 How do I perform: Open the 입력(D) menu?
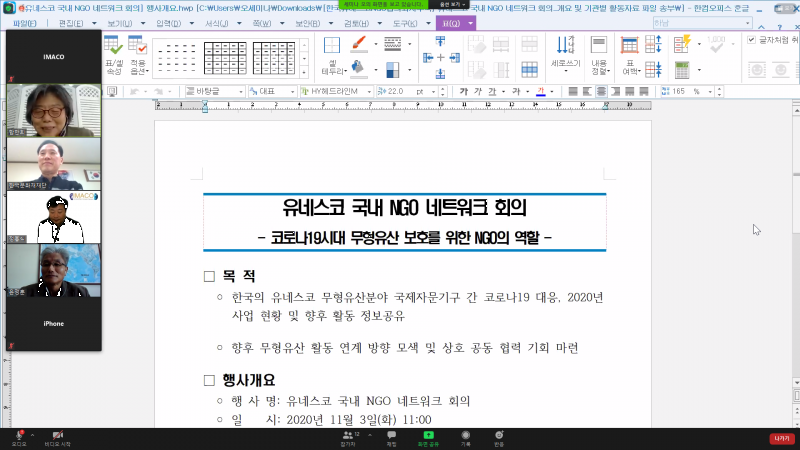[168, 23]
